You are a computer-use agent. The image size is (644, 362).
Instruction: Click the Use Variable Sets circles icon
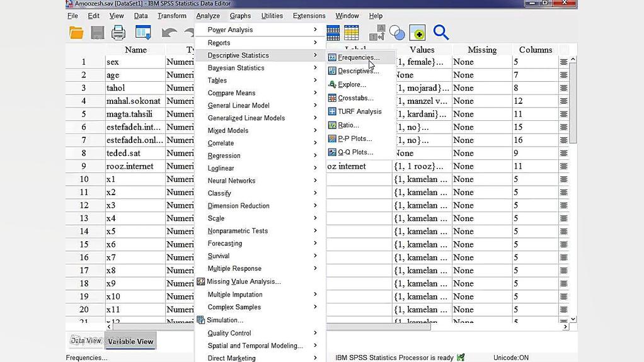397,33
